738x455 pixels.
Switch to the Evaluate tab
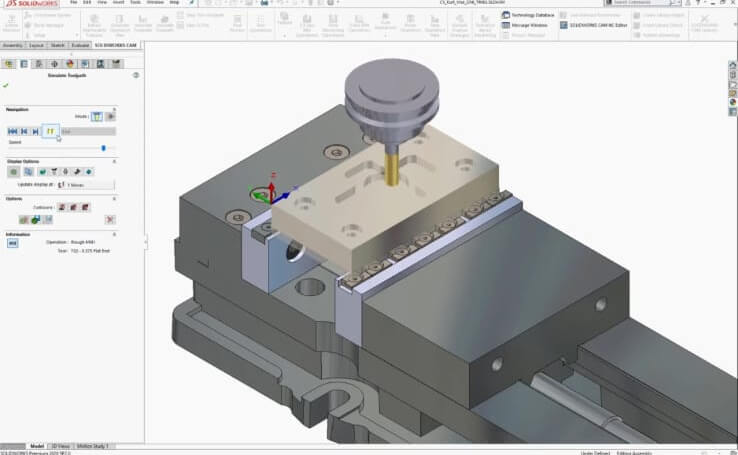[79, 46]
